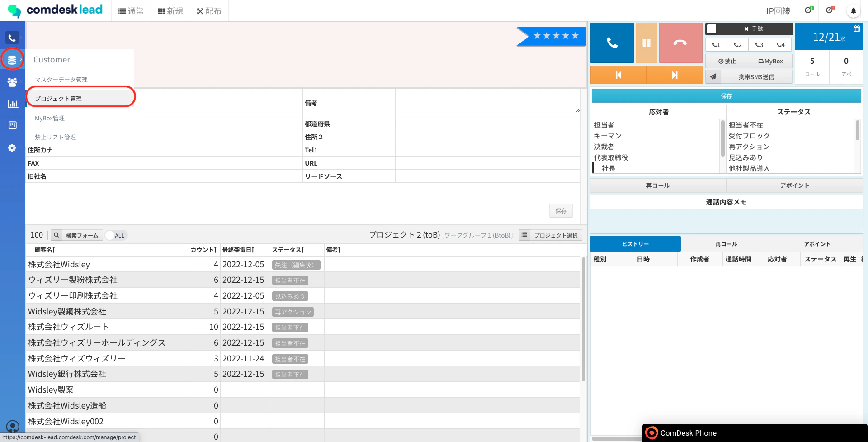The height and width of the screenshot is (442, 868).
Task: Select row ウィズリー製粉株式会社
Action: pos(303,280)
